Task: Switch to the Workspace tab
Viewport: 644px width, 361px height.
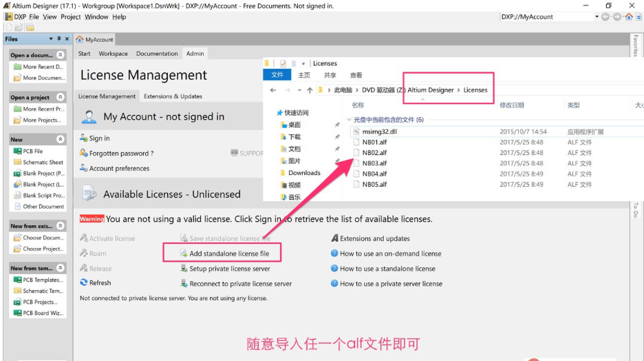Action: tap(113, 54)
